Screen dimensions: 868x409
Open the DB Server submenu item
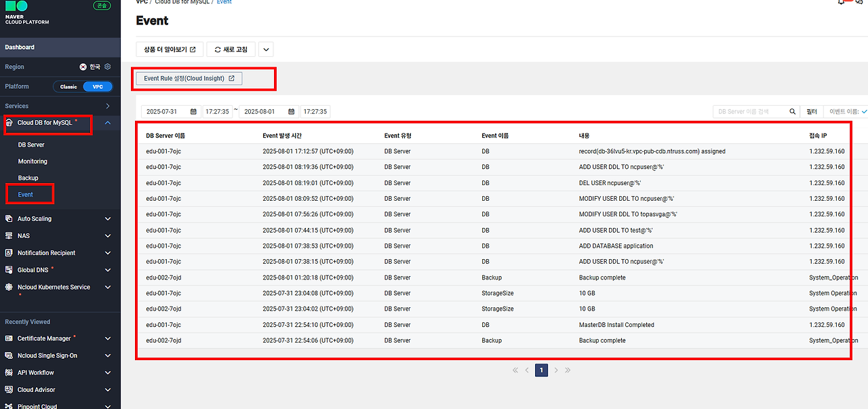point(31,145)
